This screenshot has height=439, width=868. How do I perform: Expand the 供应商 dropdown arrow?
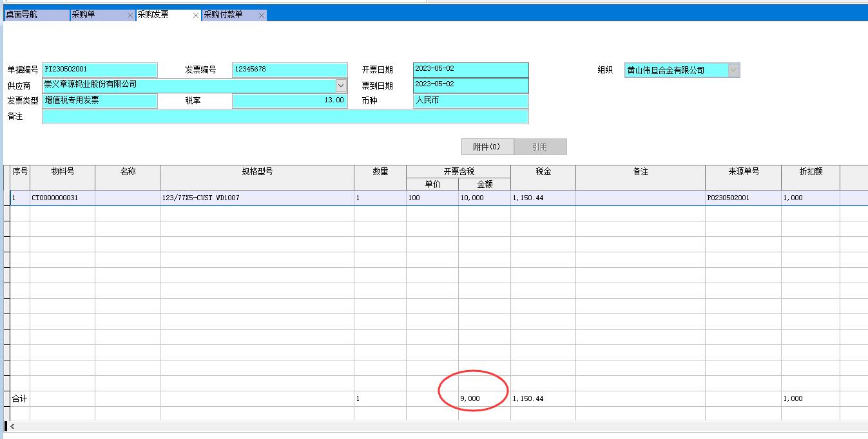click(x=341, y=85)
